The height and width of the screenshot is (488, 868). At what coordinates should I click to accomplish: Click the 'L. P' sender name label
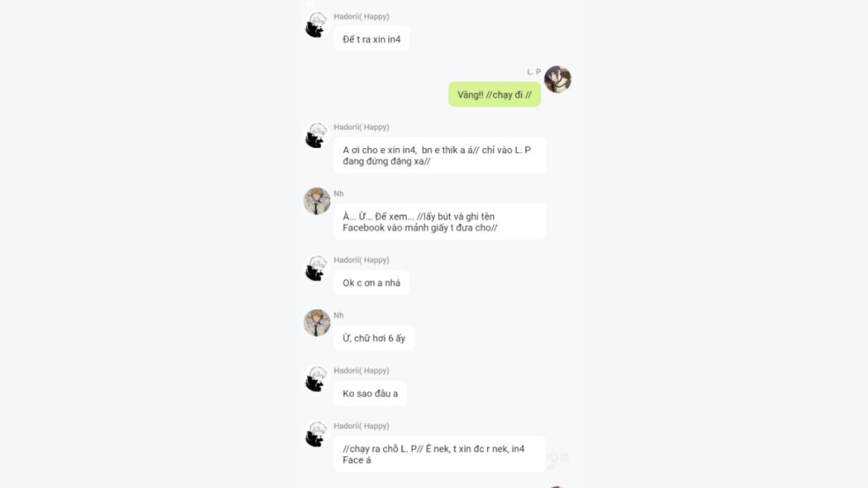tap(534, 72)
